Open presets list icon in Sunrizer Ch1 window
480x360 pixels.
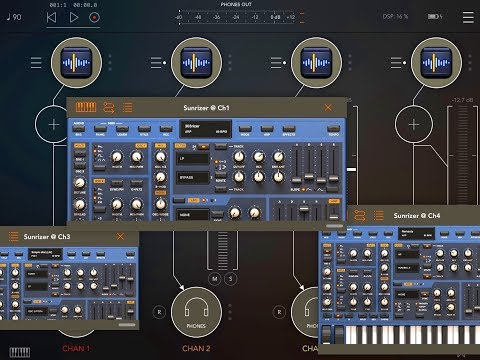coord(127,107)
